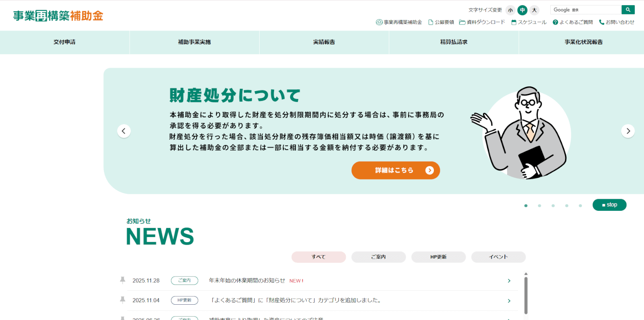The width and height of the screenshot is (644, 320).
Task: Open the 資料ダウンロード link
Action: pyautogui.click(x=482, y=22)
